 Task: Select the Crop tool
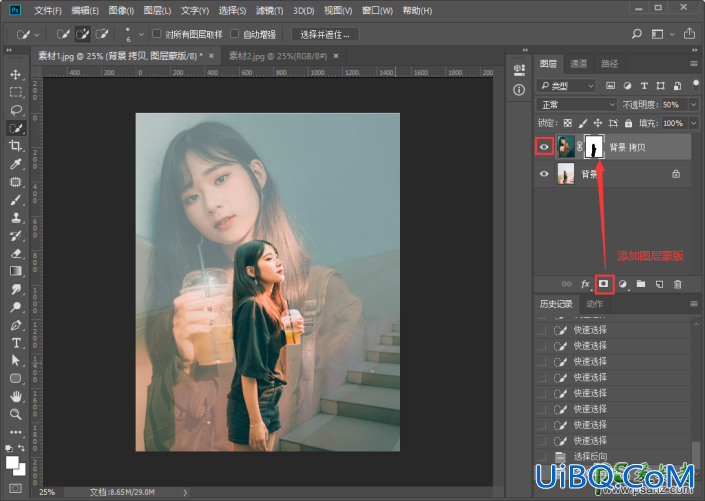[16, 146]
